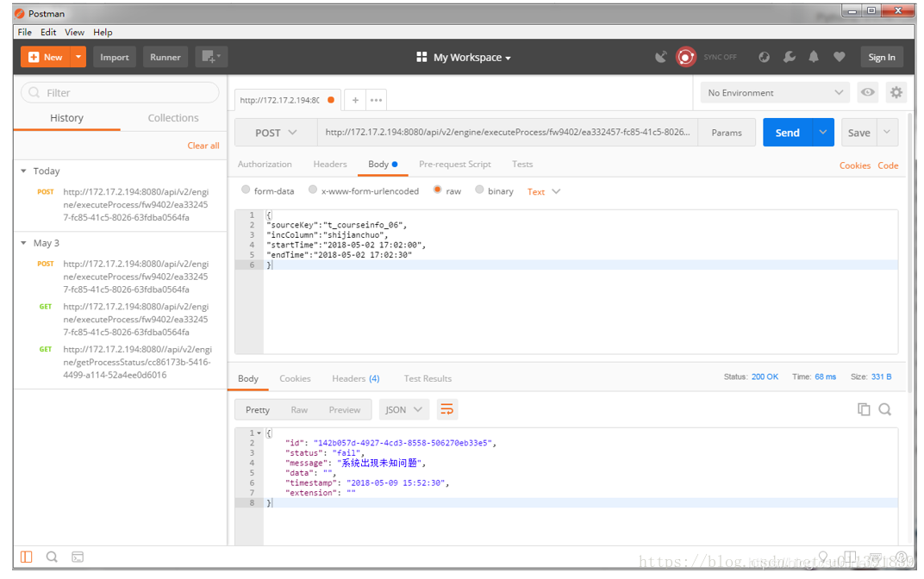Select the x-www-form-urlencoded radio button

tap(313, 190)
